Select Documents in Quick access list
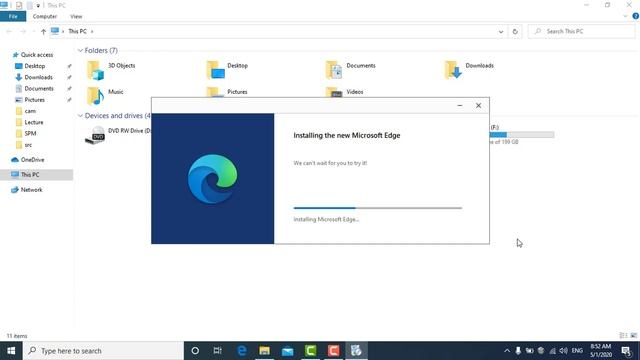The height and width of the screenshot is (360, 640). [x=39, y=89]
